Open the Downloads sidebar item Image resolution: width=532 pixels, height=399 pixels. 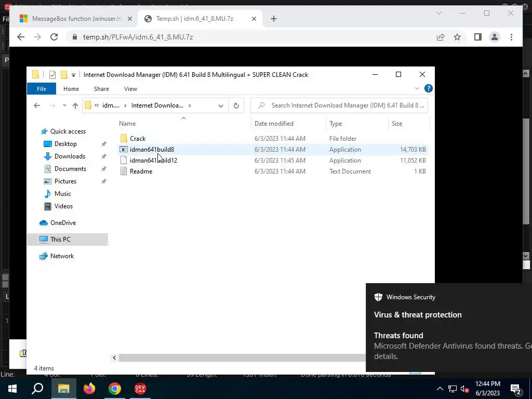(70, 156)
